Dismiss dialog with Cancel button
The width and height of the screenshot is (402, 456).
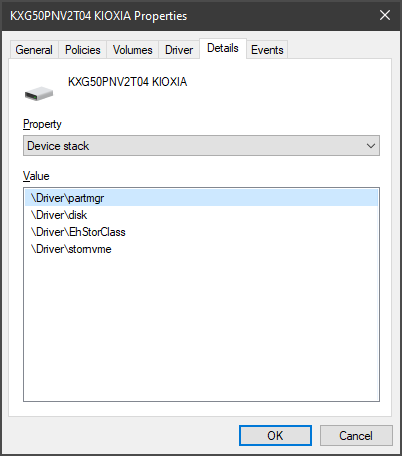pos(356,435)
